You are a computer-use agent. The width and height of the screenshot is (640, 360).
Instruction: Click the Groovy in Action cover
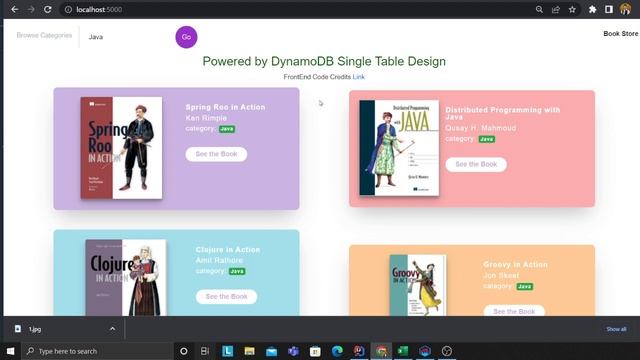(418, 285)
